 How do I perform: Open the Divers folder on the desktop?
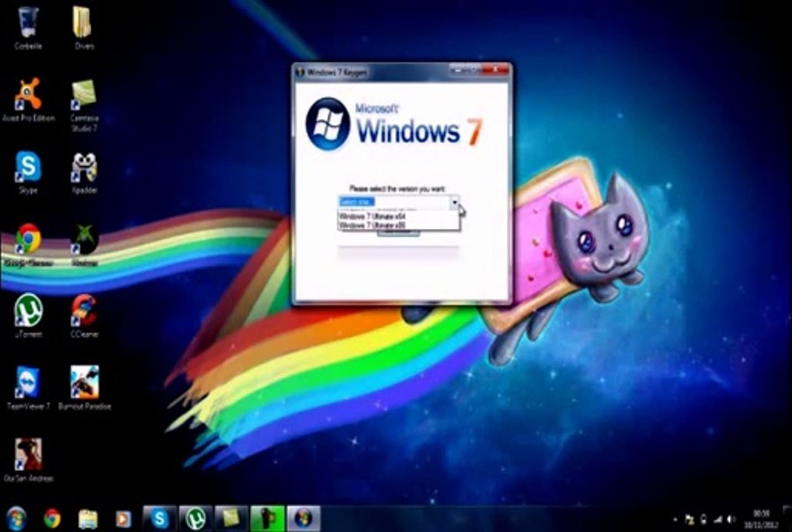(83, 28)
